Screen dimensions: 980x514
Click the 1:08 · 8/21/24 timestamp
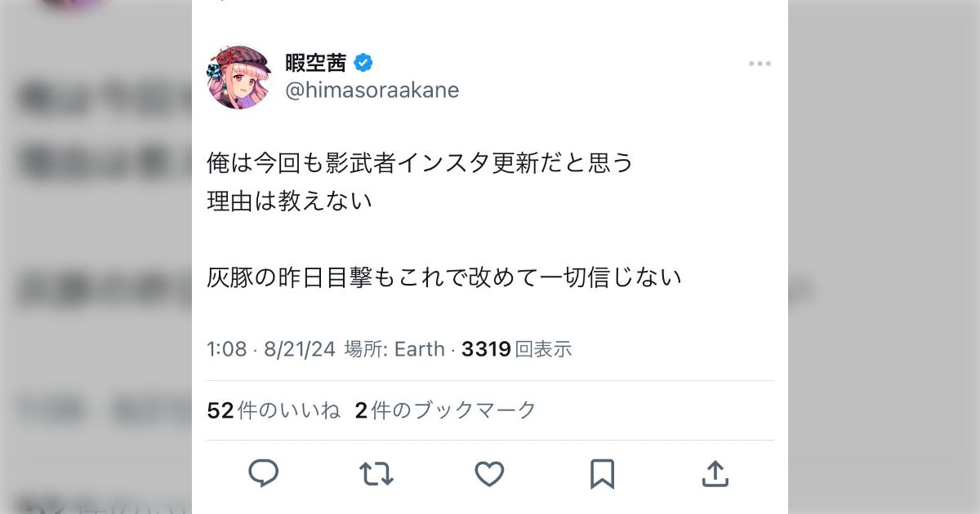click(271, 350)
